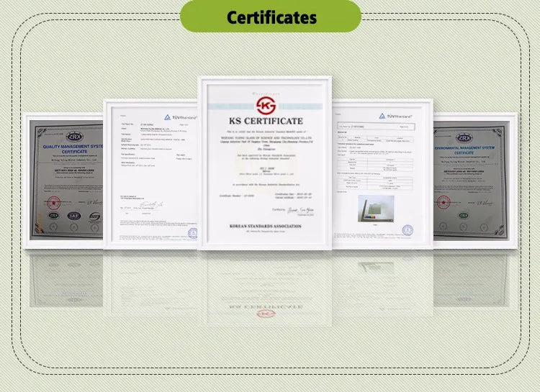Screen dimensions: 540x392
Task: Click 'QUALITY MANAGEMENT SYSTEM CERTIFICATE' heading
Action: [x=73, y=149]
